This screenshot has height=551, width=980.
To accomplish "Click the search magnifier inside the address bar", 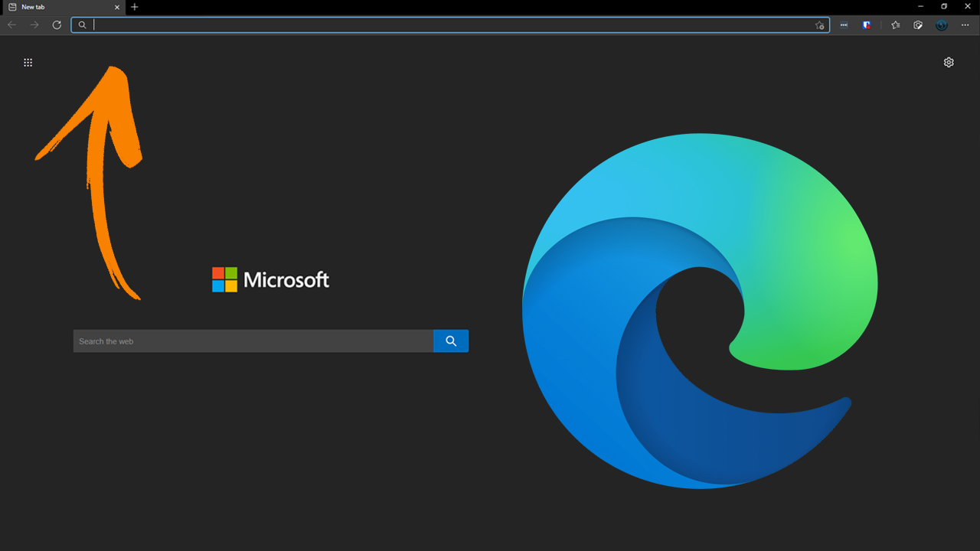I will 83,25.
